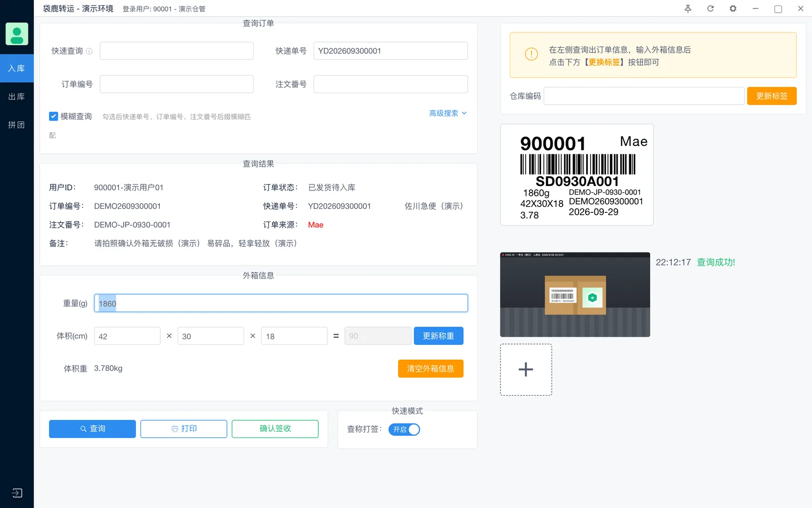Click the 3.780kg volumetric weight value
The image size is (812, 508).
108,368
